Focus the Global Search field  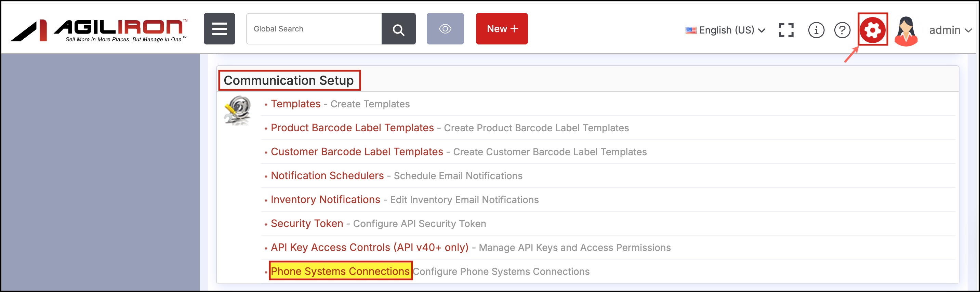314,28
